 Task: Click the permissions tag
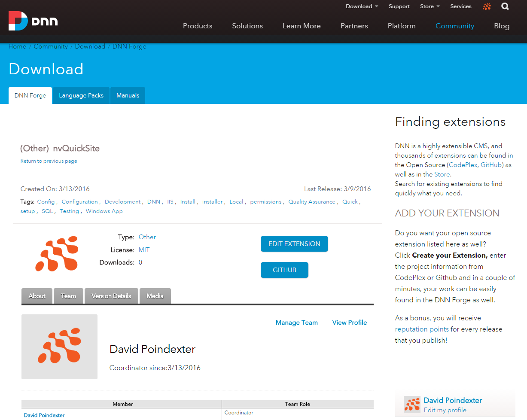266,201
